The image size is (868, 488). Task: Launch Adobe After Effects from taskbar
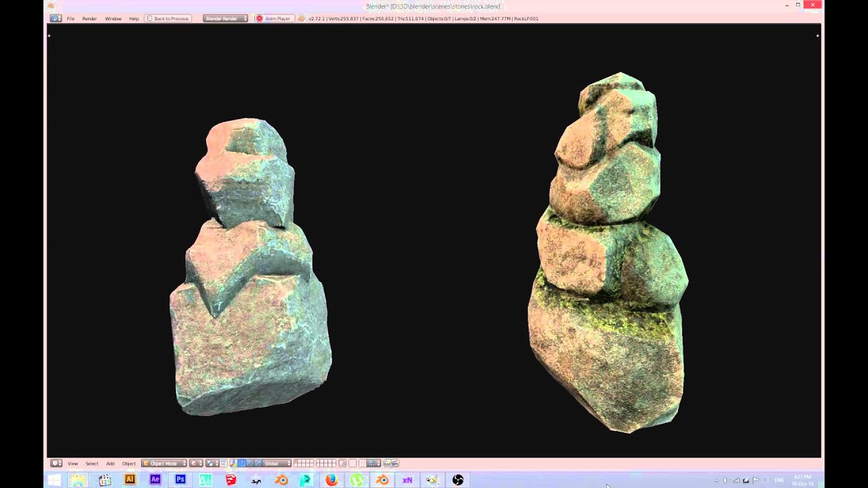[x=155, y=479]
